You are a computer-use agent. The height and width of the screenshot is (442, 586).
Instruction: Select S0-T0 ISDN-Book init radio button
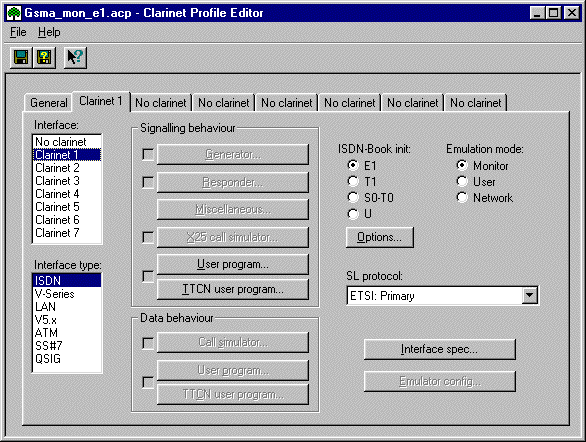tap(352, 197)
